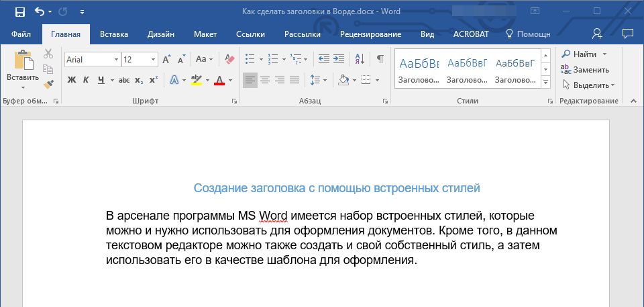Click the Cut scissors icon
644x307 pixels.
[x=48, y=54]
